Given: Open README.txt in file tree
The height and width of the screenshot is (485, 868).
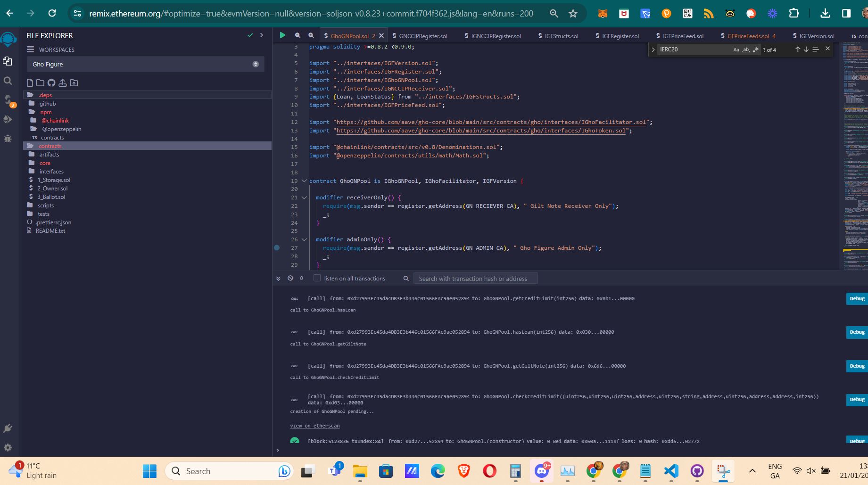Looking at the screenshot, I should coord(50,231).
